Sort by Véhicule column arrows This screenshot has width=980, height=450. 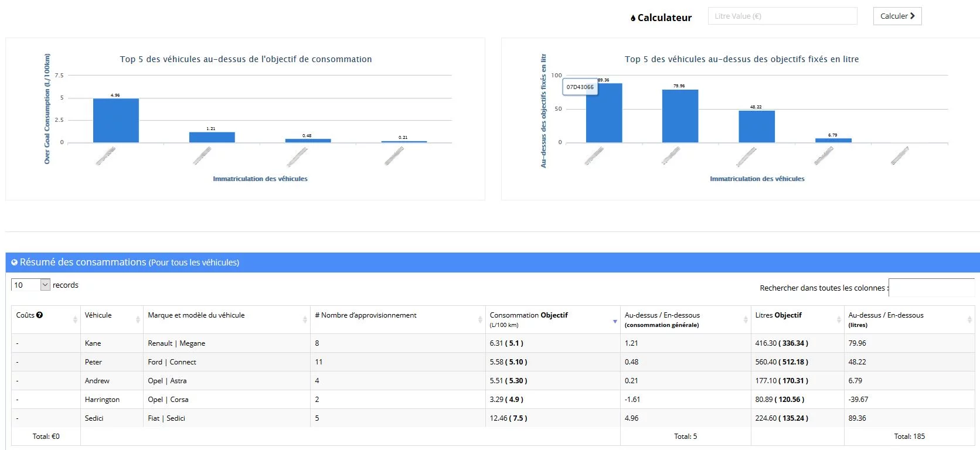click(138, 319)
